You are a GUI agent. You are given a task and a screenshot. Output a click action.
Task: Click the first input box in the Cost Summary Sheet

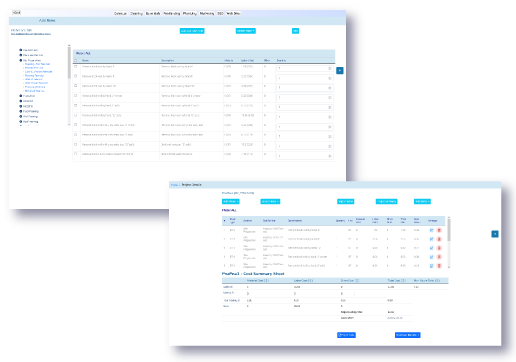pos(253,294)
